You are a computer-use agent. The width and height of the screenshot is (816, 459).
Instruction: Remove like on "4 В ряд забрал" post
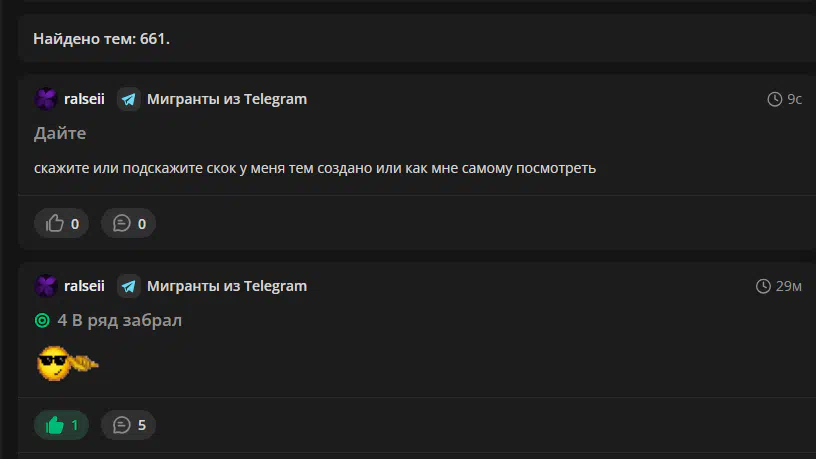[61, 425]
